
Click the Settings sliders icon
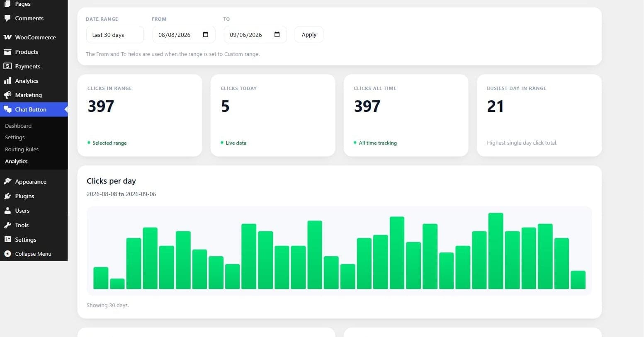7,240
